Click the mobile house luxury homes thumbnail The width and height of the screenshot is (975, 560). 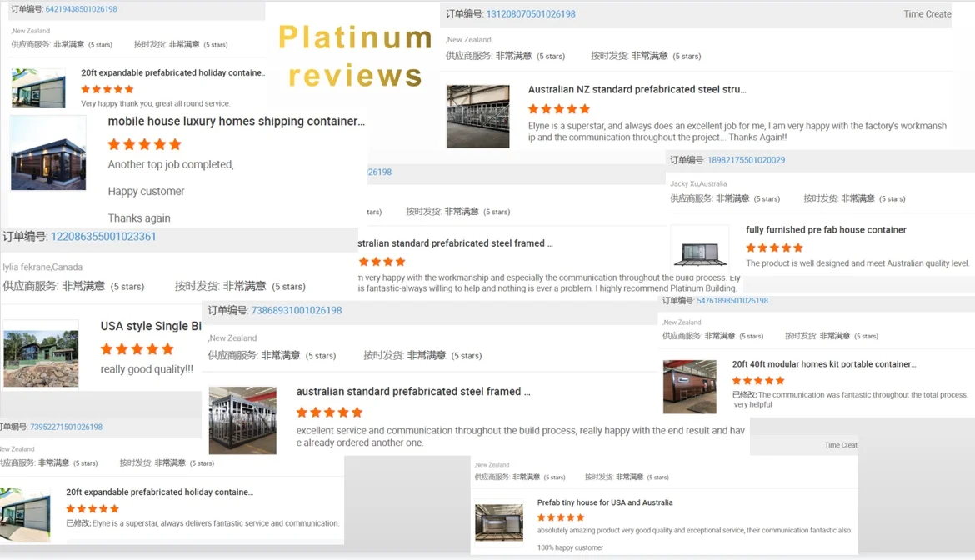(48, 152)
